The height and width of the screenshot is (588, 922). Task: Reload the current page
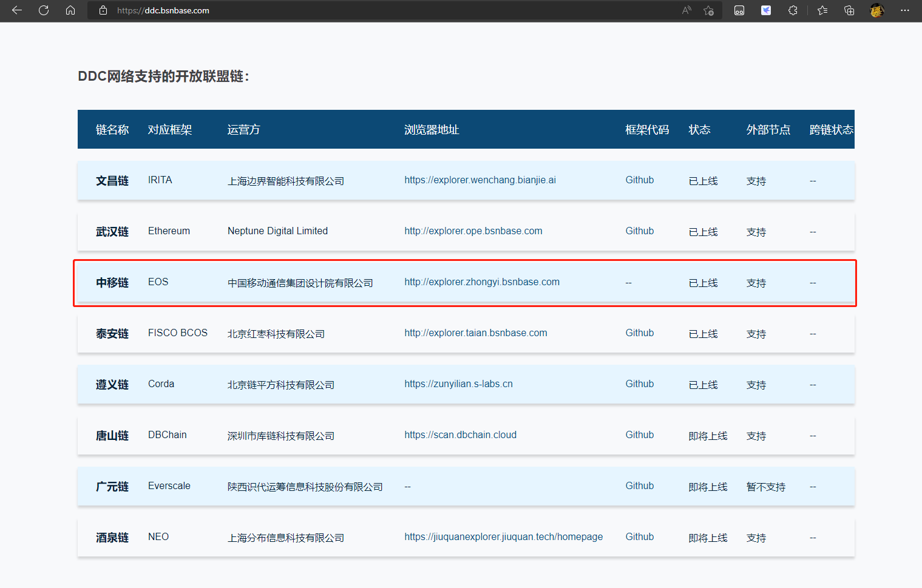click(x=44, y=10)
